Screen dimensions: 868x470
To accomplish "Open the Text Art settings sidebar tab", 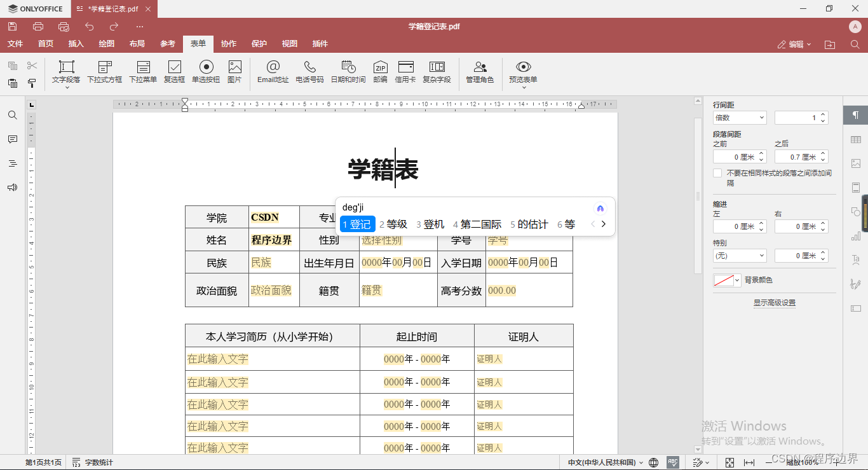I will click(x=856, y=260).
